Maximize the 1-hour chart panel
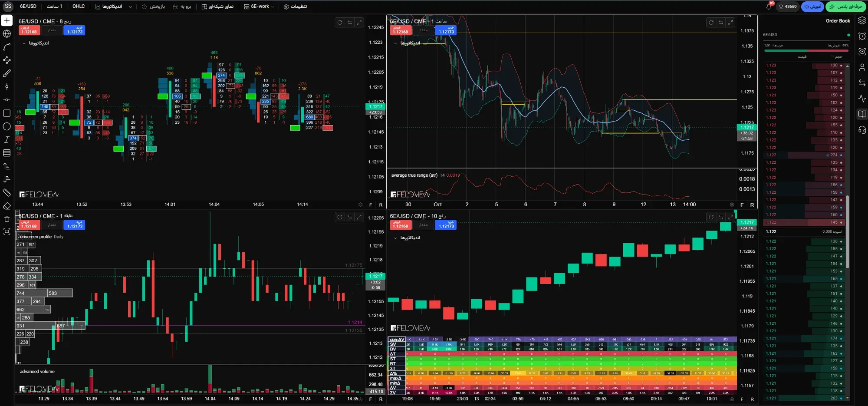This screenshot has width=868, height=406. tap(730, 22)
